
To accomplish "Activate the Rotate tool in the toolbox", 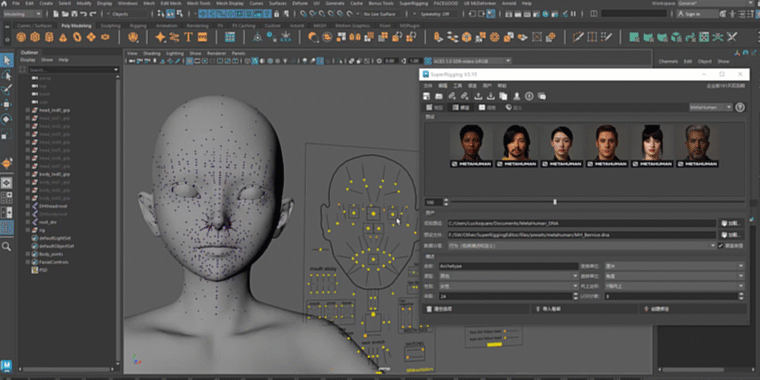I will coord(7,119).
